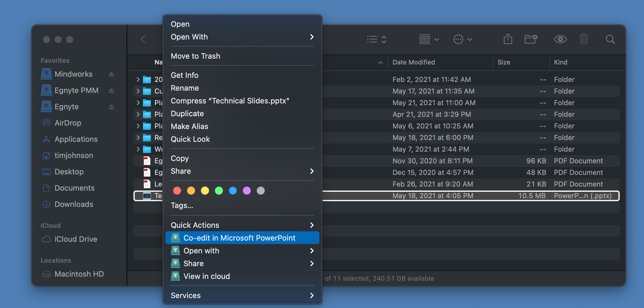Open Downloads in the sidebar
Viewport: 644px width, 308px height.
pos(74,204)
